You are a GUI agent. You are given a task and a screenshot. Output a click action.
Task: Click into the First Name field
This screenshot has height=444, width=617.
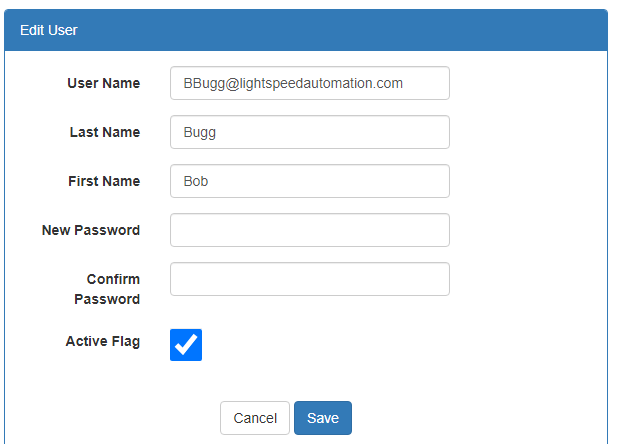point(310,181)
